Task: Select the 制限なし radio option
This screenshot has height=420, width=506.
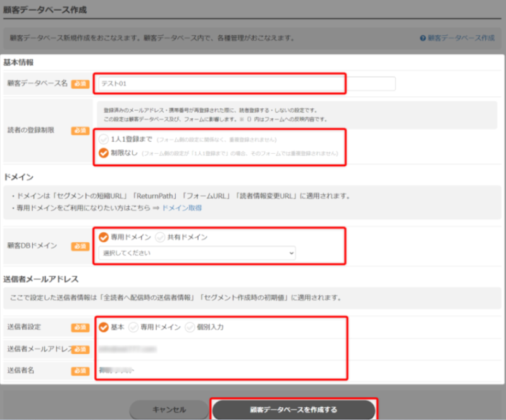Action: [103, 153]
